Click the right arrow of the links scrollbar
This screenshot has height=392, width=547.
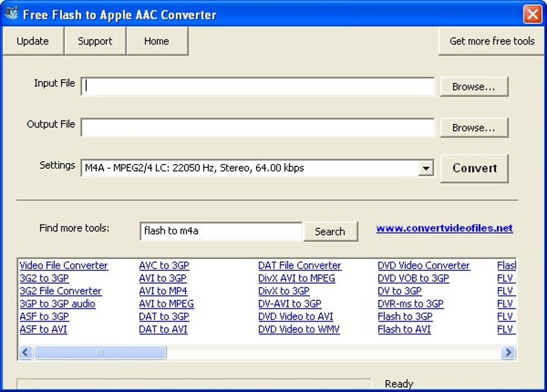click(x=508, y=352)
